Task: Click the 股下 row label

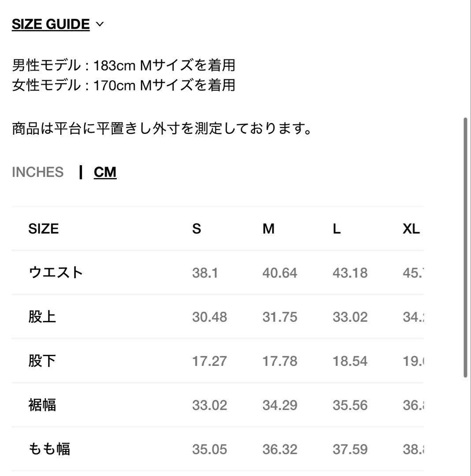Action: (42, 361)
